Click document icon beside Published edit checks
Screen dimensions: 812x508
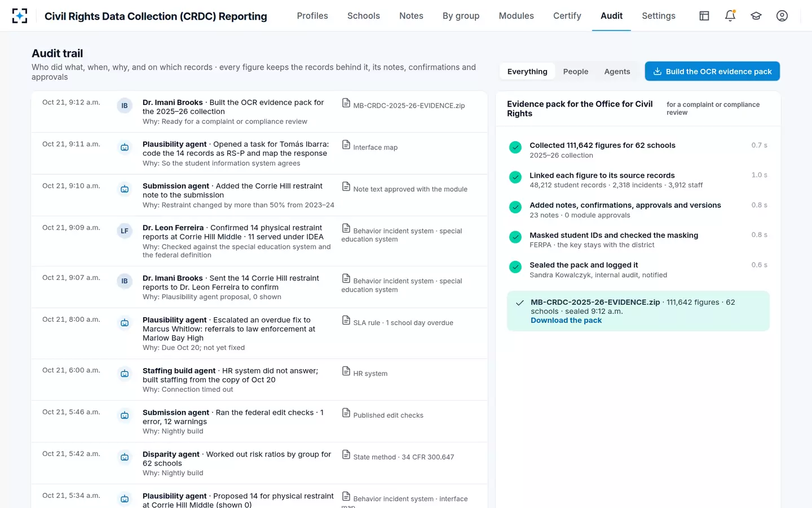pyautogui.click(x=346, y=413)
